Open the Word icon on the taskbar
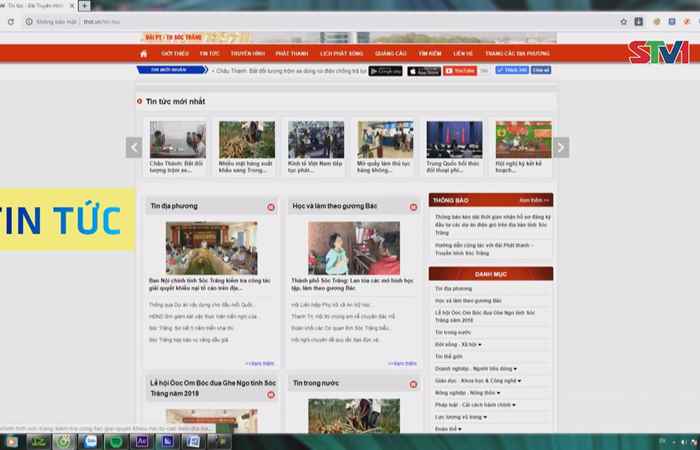The height and width of the screenshot is (450, 700). [x=193, y=442]
